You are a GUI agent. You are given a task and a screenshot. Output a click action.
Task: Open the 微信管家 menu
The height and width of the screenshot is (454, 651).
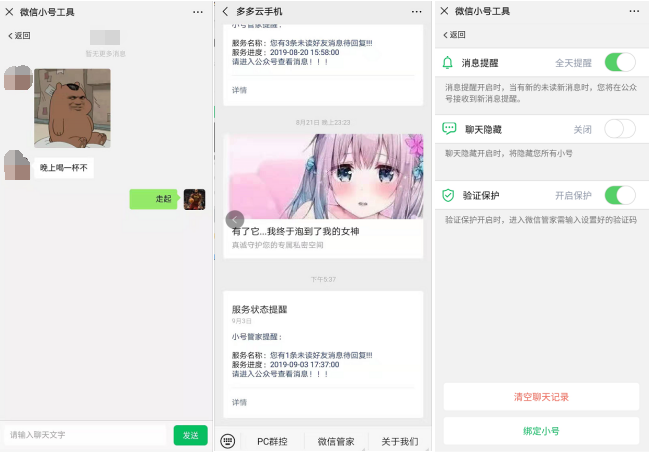coord(336,442)
